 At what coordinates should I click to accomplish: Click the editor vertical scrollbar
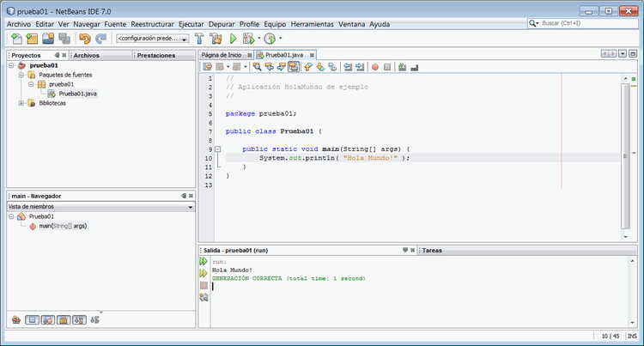(625, 156)
